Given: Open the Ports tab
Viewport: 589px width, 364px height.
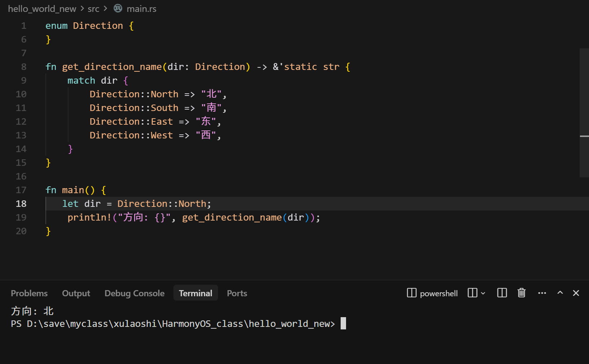Looking at the screenshot, I should [237, 293].
